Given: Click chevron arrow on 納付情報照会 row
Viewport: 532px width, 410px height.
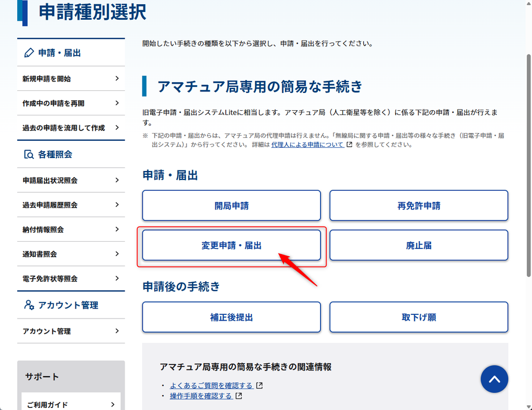Looking at the screenshot, I should point(117,229).
